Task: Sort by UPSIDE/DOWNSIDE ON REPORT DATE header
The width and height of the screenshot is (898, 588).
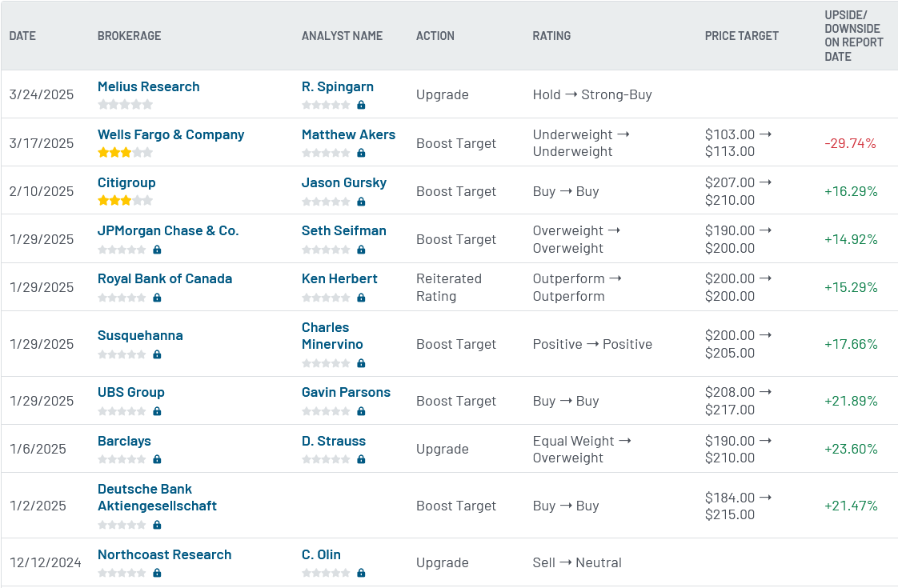Action: [x=853, y=35]
